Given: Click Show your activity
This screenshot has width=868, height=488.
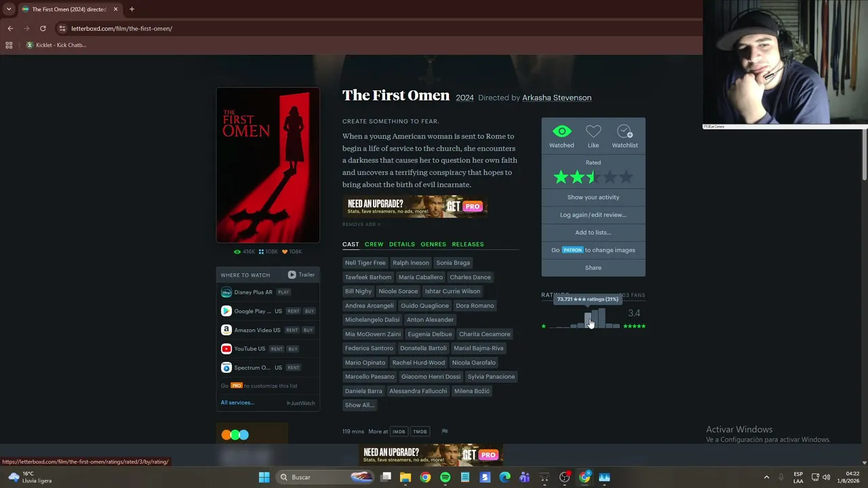Looking at the screenshot, I should [593, 197].
